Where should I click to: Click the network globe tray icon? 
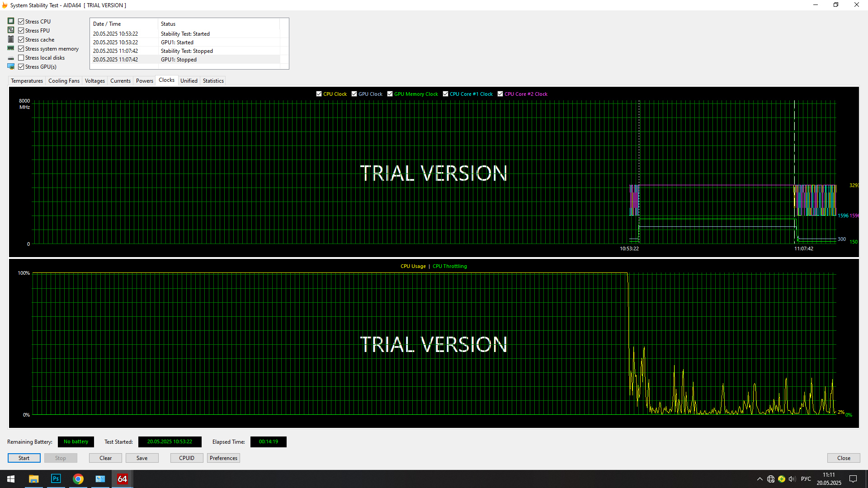[x=771, y=479]
